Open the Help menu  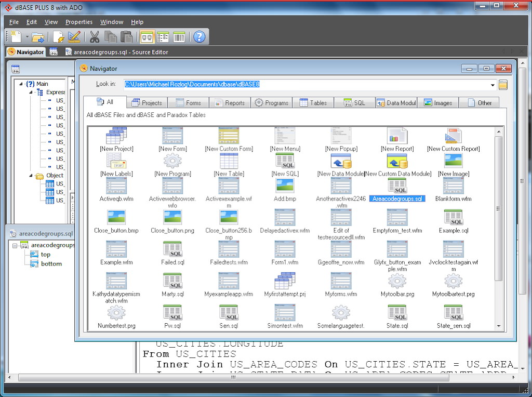137,22
